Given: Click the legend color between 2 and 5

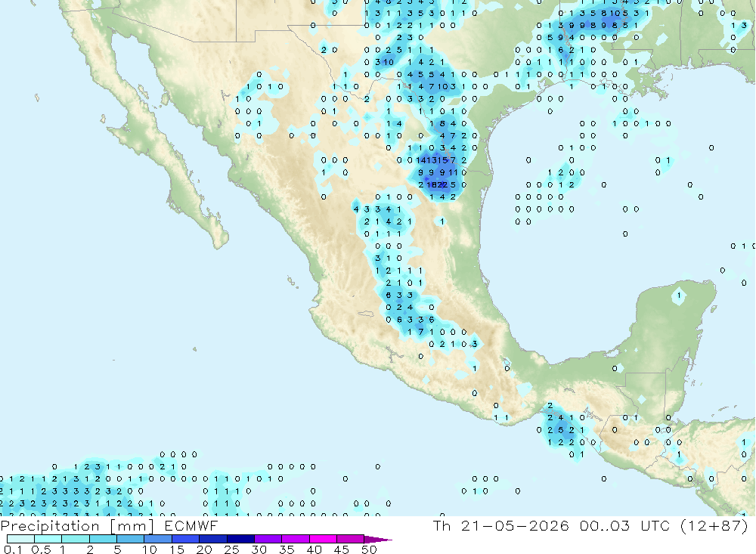Looking at the screenshot, I should 103,539.
